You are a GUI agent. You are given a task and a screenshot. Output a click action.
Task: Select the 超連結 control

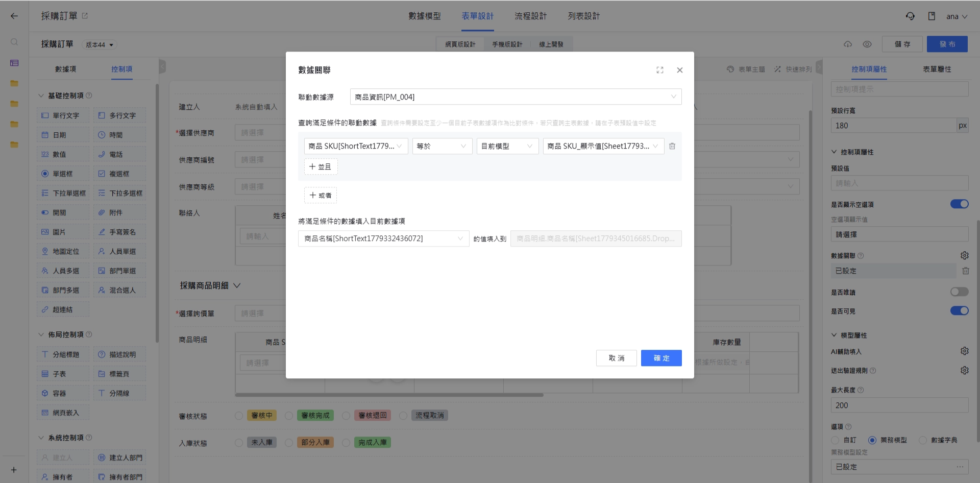pos(63,309)
